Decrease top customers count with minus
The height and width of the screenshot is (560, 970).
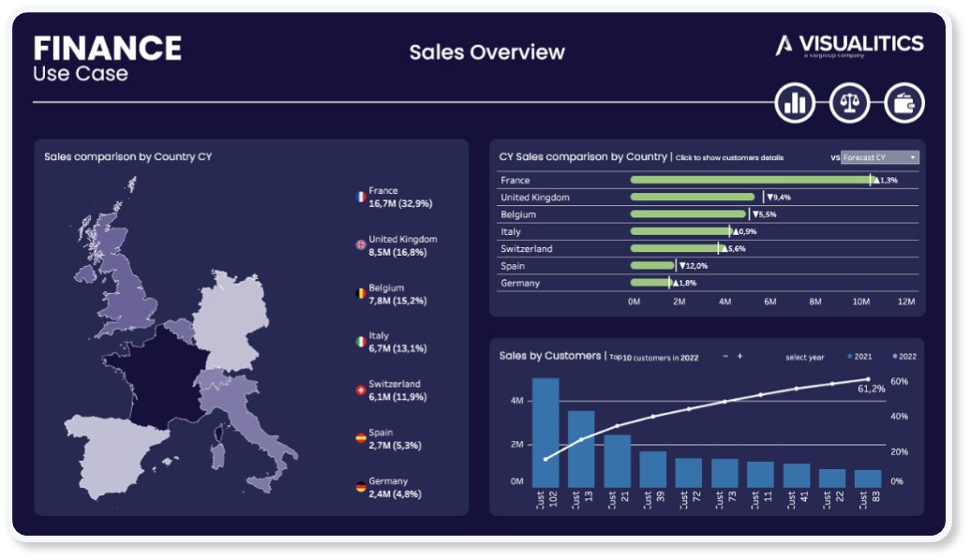coord(724,357)
